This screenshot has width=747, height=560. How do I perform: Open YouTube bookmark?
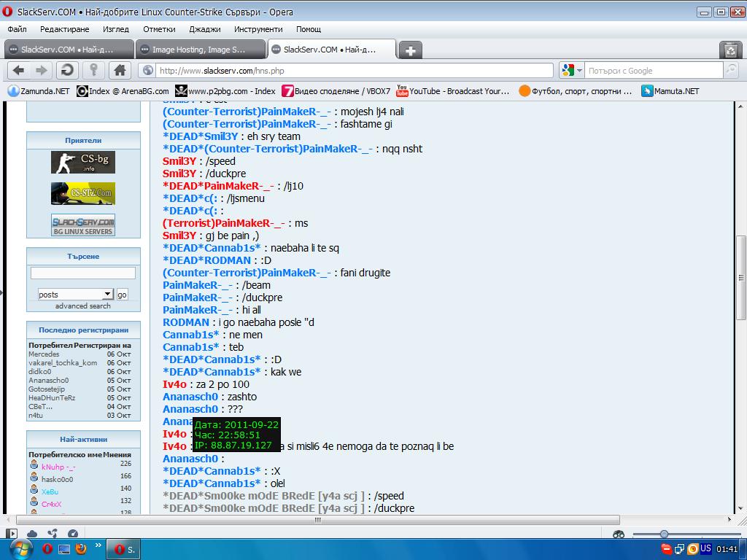tap(452, 91)
